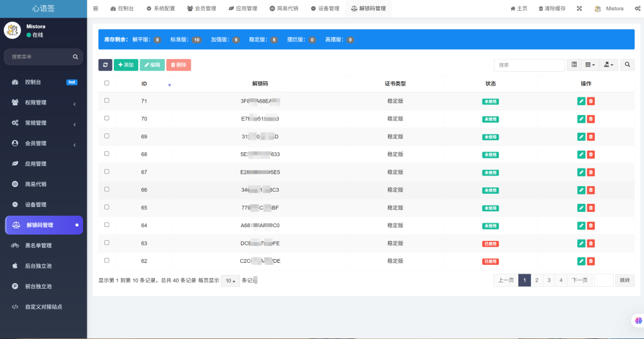Edit row with ID 65

tap(581, 208)
